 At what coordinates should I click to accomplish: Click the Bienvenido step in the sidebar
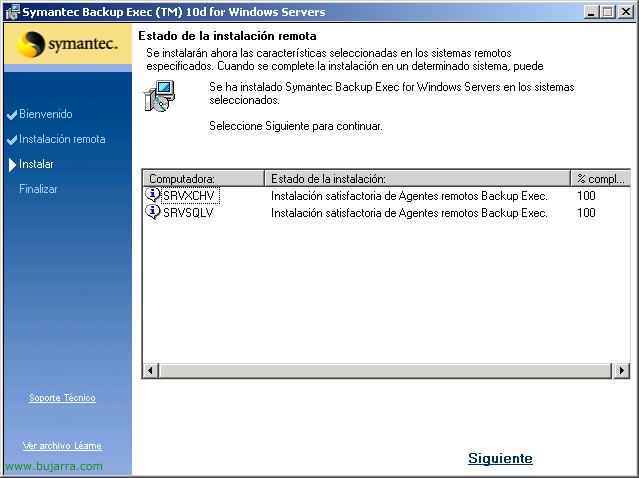pos(46,114)
